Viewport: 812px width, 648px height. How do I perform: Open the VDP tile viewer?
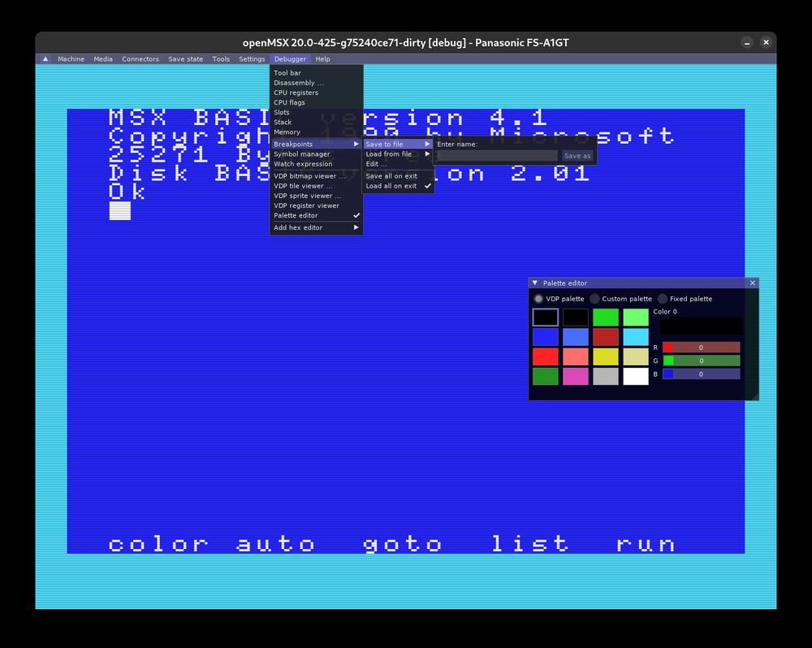[303, 185]
